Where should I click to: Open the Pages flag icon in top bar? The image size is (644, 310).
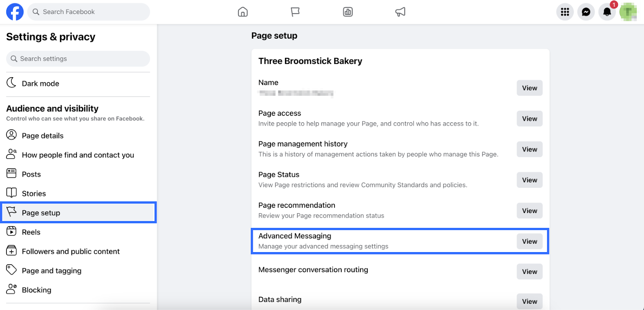point(295,12)
